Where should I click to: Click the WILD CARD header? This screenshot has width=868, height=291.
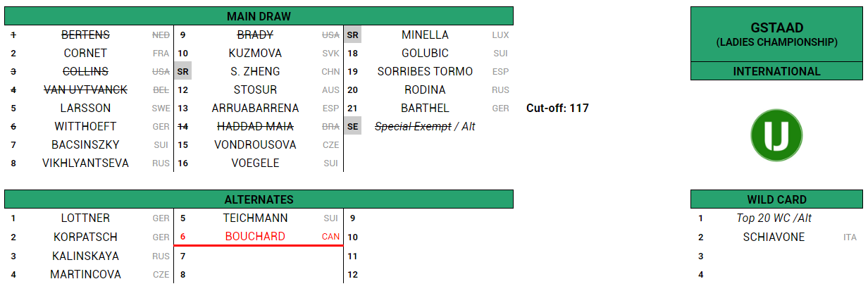pyautogui.click(x=776, y=199)
